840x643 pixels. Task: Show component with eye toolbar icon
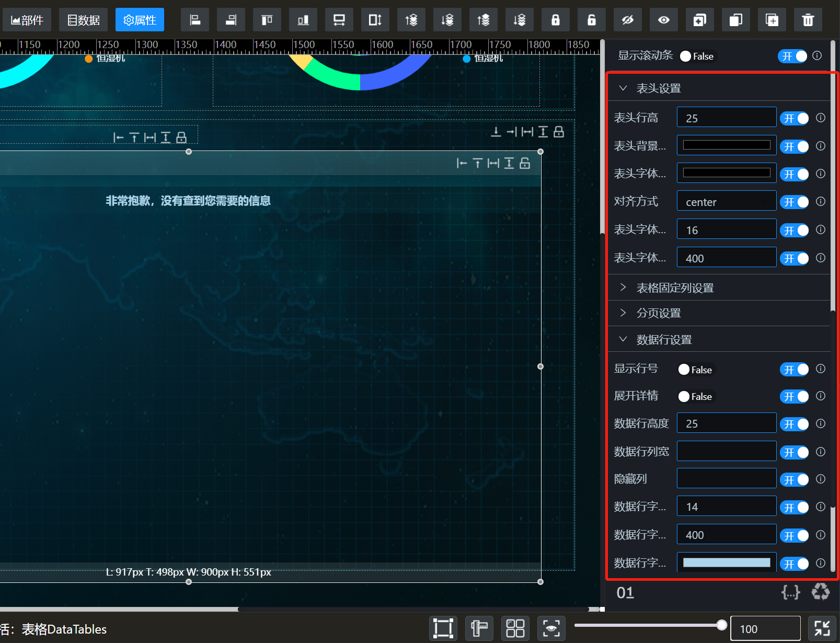(x=664, y=20)
